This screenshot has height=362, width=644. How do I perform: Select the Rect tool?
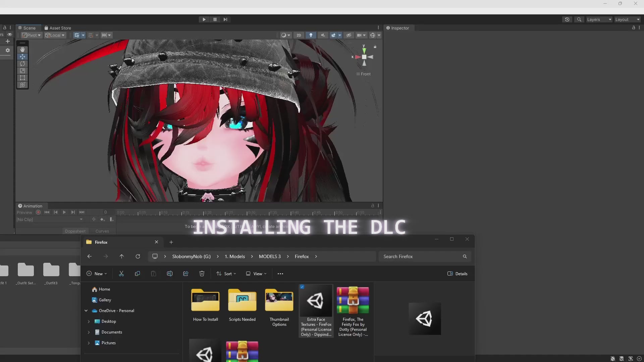pyautogui.click(x=22, y=78)
